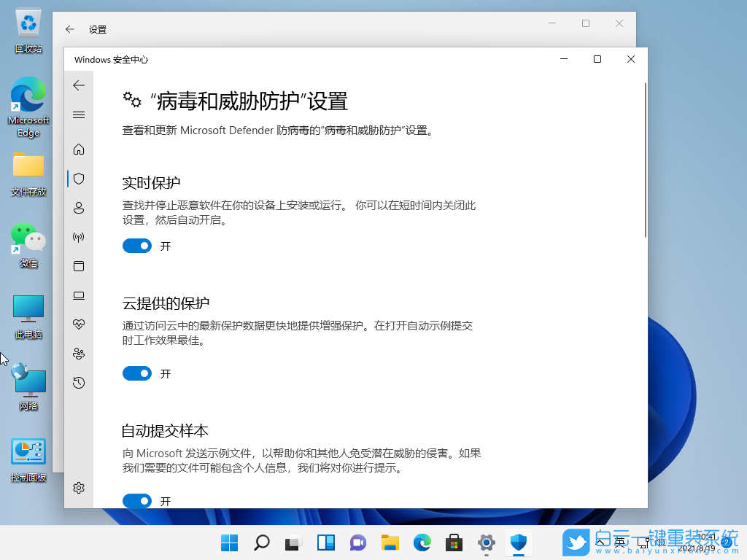Open Device performance & health heart icon
Screen dimensions: 747x560
click(x=79, y=324)
